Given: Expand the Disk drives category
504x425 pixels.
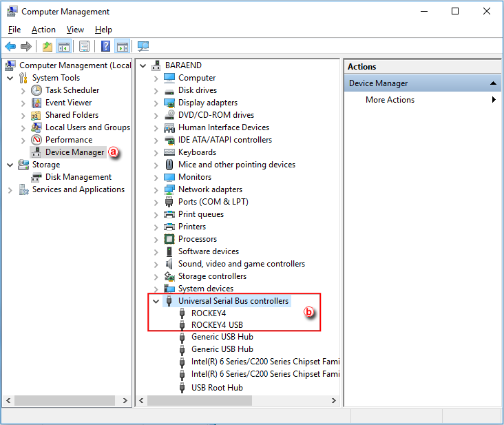Looking at the screenshot, I should pos(156,91).
